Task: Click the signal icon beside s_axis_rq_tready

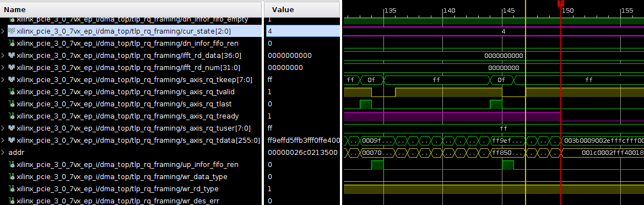Action: click(12, 116)
